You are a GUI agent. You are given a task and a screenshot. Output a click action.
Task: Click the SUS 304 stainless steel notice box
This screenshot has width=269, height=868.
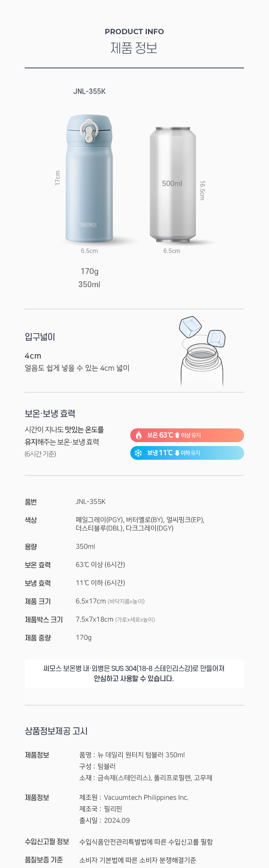click(134, 673)
